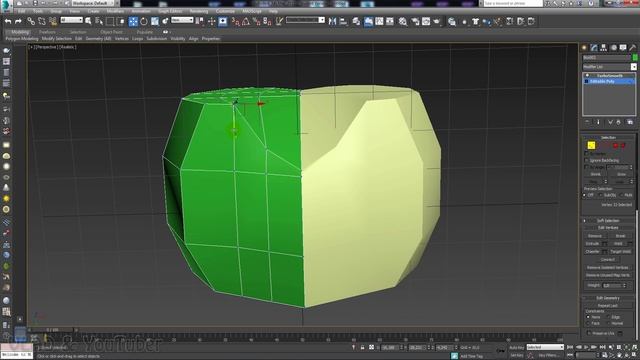This screenshot has height=360, width=640.
Task: Click the Break button
Action: (620, 236)
